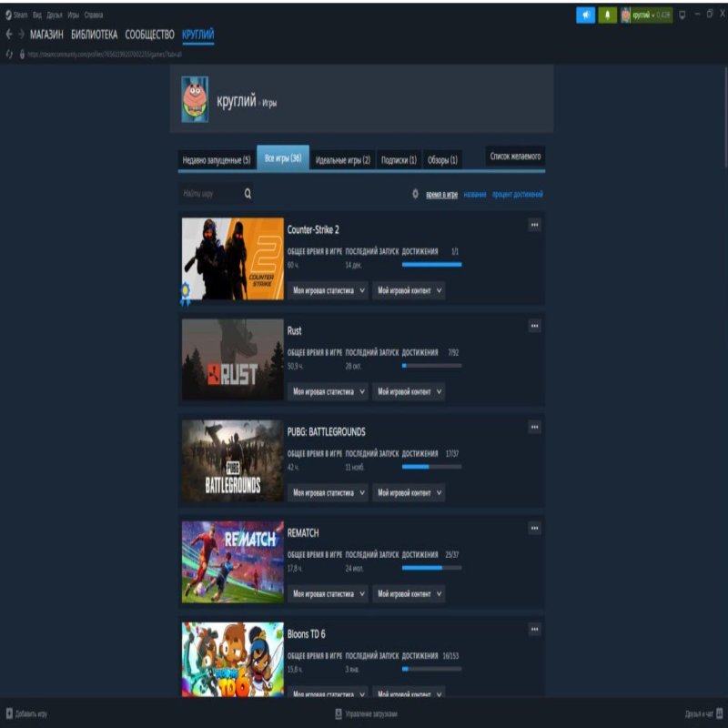Open the sort settings gear icon
The height and width of the screenshot is (728, 728).
[x=415, y=194]
